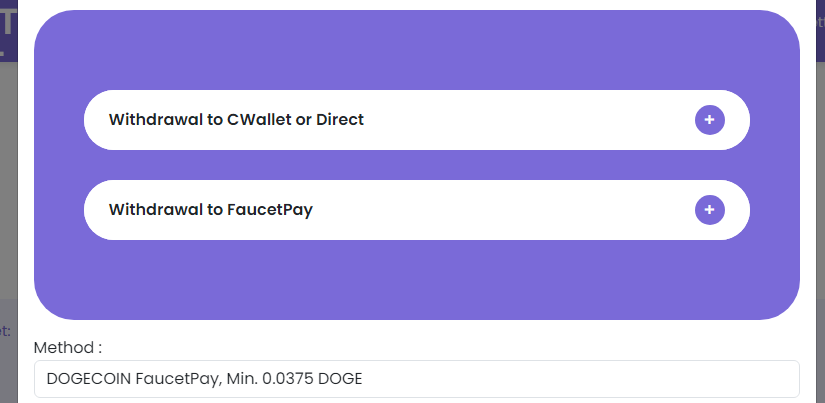Viewport: 825px width, 403px height.
Task: Click the Method label
Action: [x=67, y=348]
